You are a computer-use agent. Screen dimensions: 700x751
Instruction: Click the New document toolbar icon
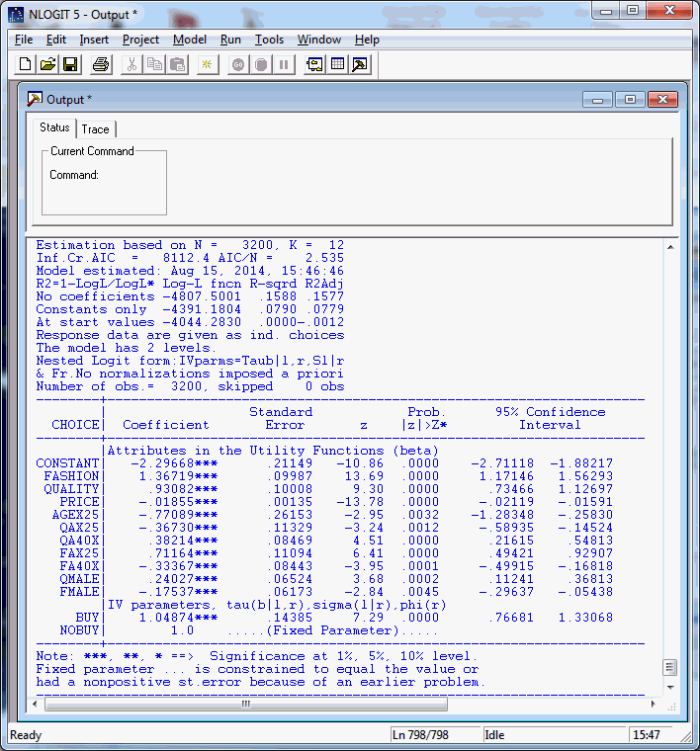(26, 64)
